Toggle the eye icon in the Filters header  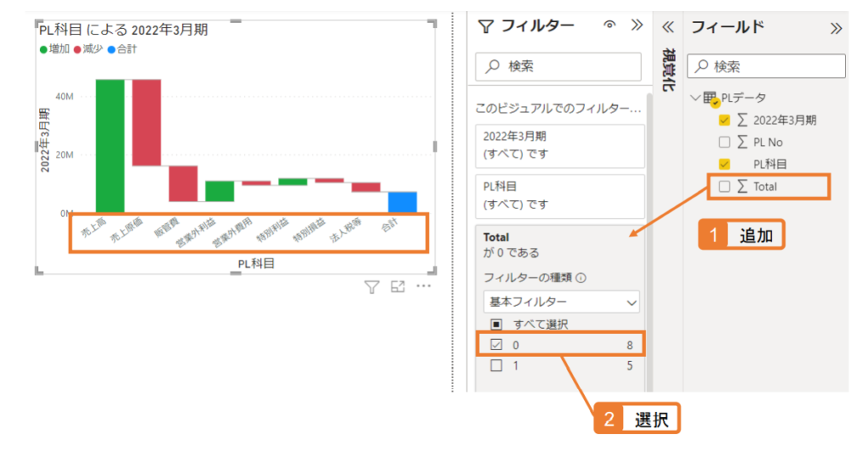609,25
